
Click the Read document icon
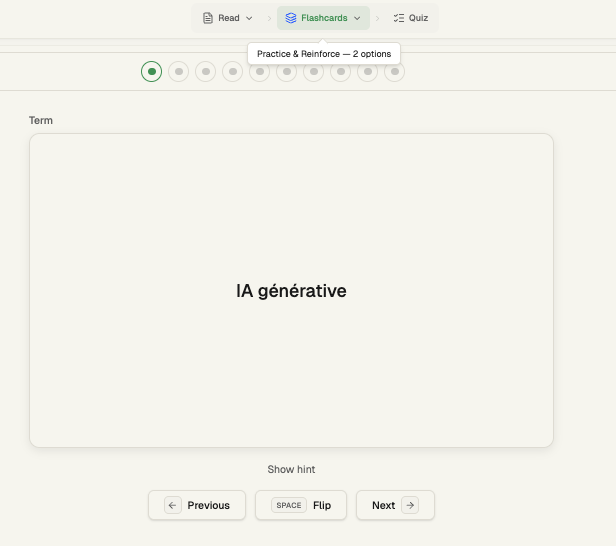(208, 18)
